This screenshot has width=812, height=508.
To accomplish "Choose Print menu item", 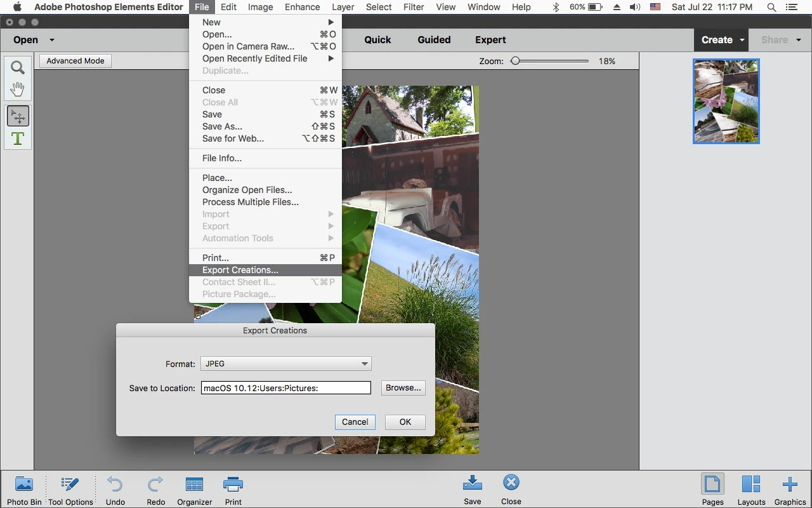I will click(265, 258).
